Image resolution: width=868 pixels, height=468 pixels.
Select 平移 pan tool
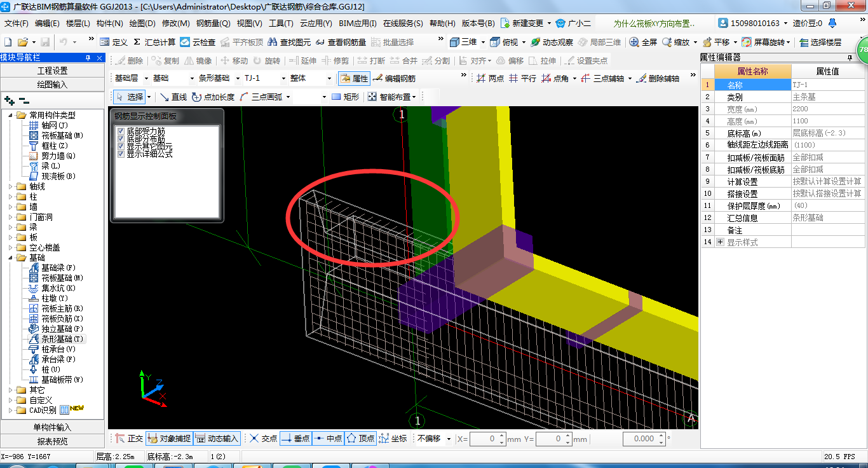715,42
